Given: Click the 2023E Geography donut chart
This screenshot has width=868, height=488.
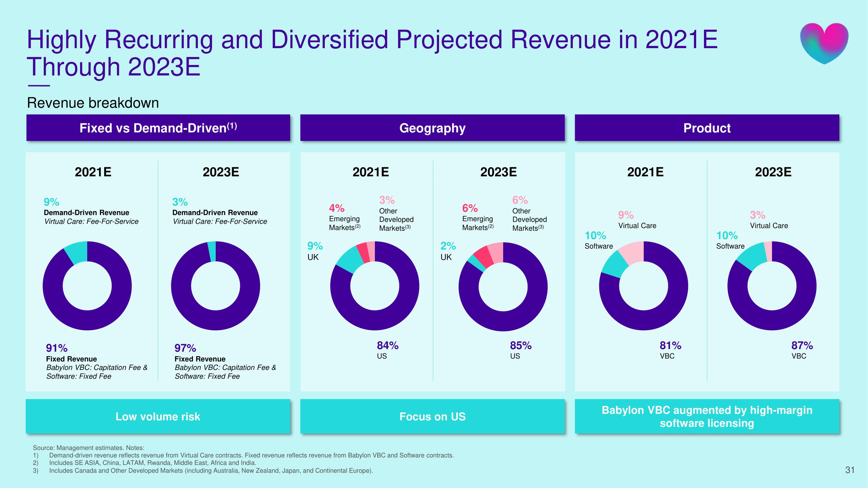Looking at the screenshot, I should pos(503,287).
